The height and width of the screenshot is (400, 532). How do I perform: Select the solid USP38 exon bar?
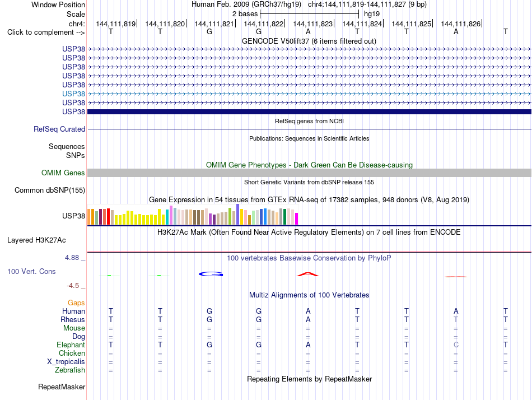309,111
